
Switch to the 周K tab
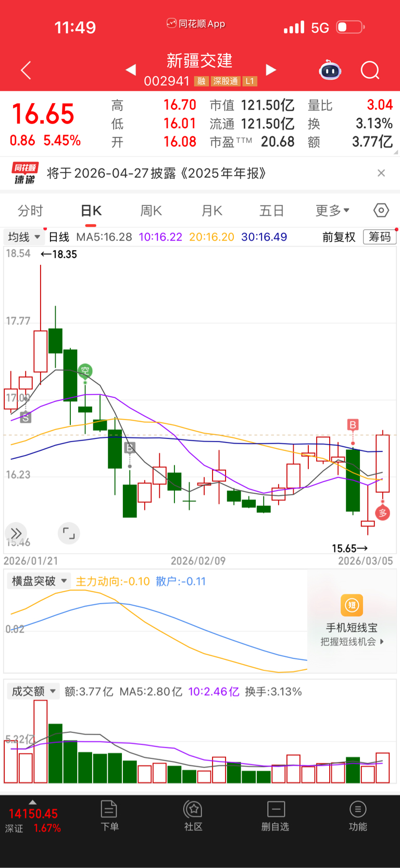click(151, 211)
